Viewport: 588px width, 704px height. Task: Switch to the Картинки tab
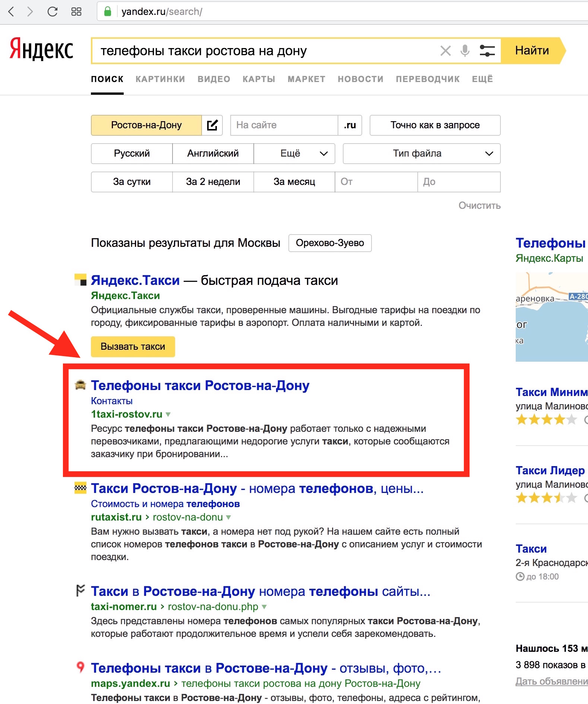pos(160,79)
